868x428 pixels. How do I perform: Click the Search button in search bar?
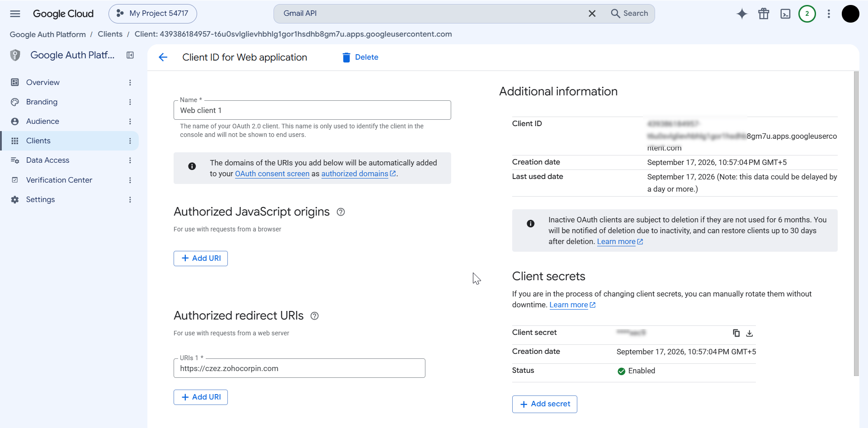(x=629, y=14)
